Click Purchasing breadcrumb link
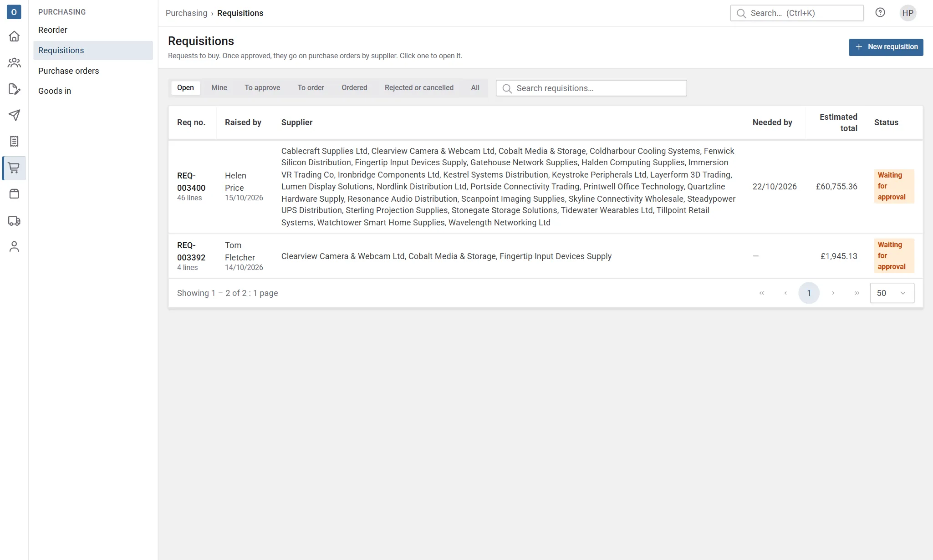Screen dimensions: 933x560 [x=186, y=13]
